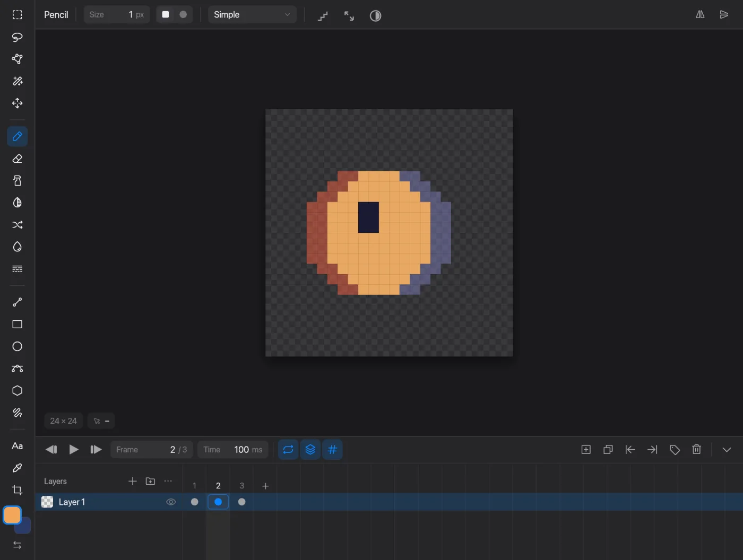Add a new layer
Screen dimensions: 743x560
tap(133, 481)
